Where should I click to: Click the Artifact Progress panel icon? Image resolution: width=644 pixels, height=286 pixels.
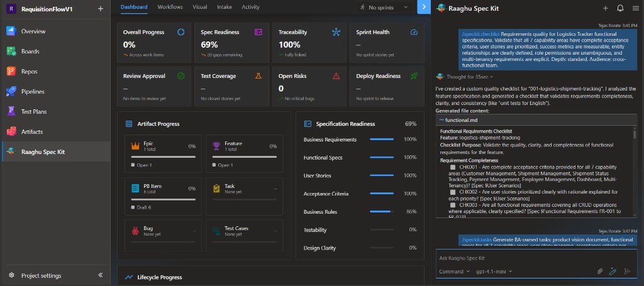click(x=129, y=124)
